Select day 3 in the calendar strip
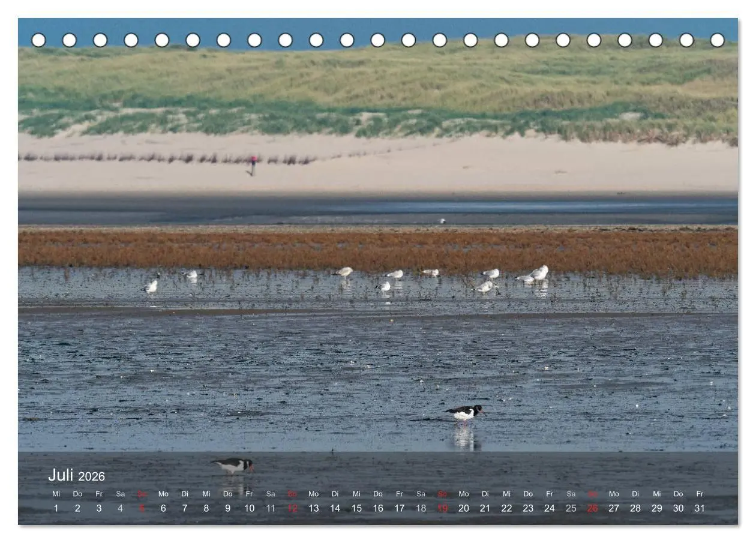 pos(99,508)
